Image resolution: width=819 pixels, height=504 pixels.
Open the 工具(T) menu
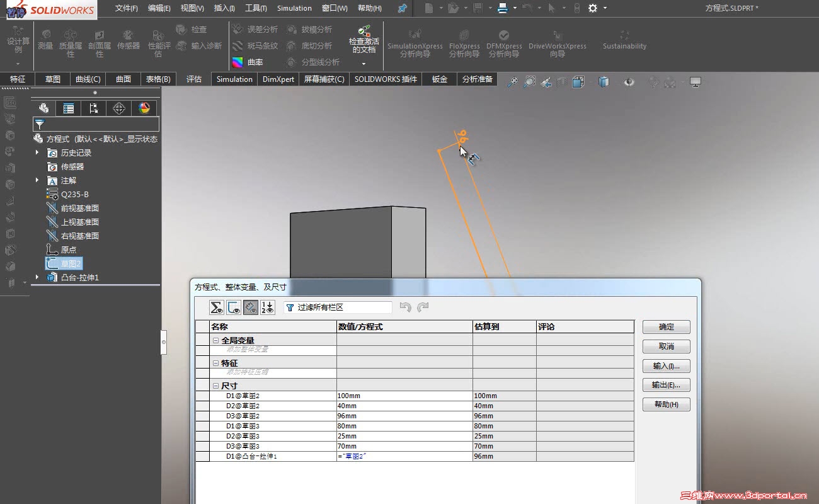pos(256,8)
